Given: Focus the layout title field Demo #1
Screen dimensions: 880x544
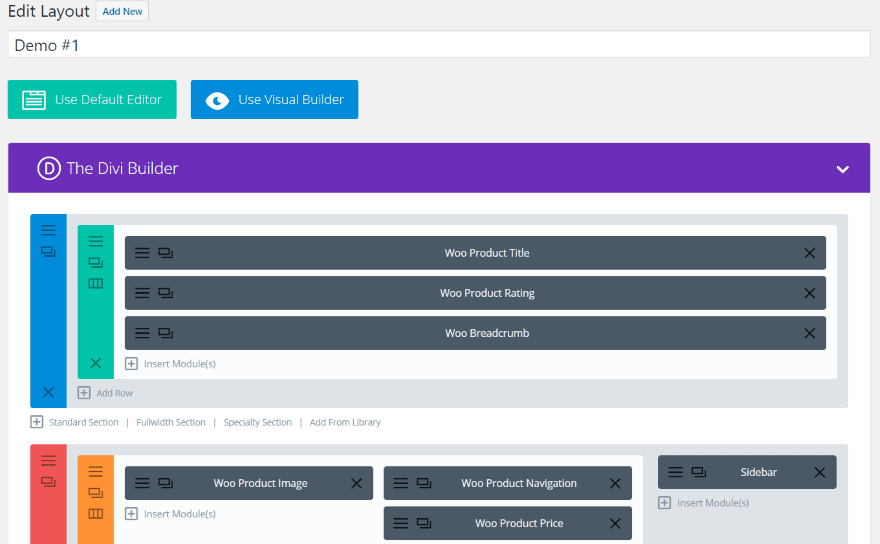Looking at the screenshot, I should [x=439, y=45].
